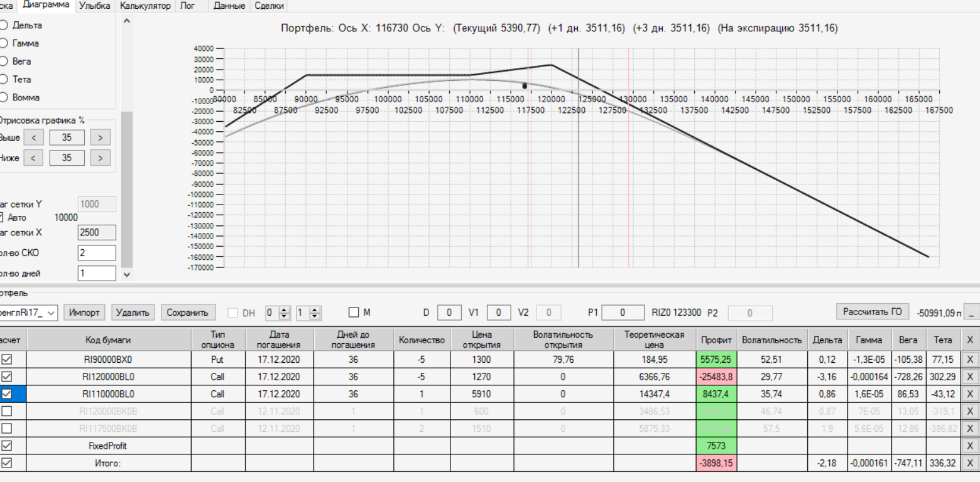Select the Дельта radio option
980x482 pixels.
(4, 26)
